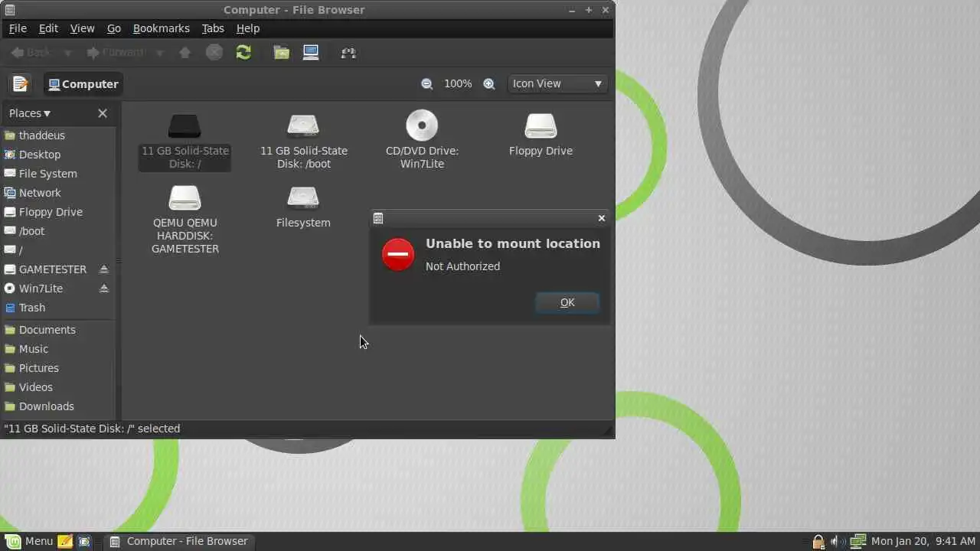Click Zoom out magnifier icon
This screenshot has width=980, height=551.
click(x=427, y=83)
